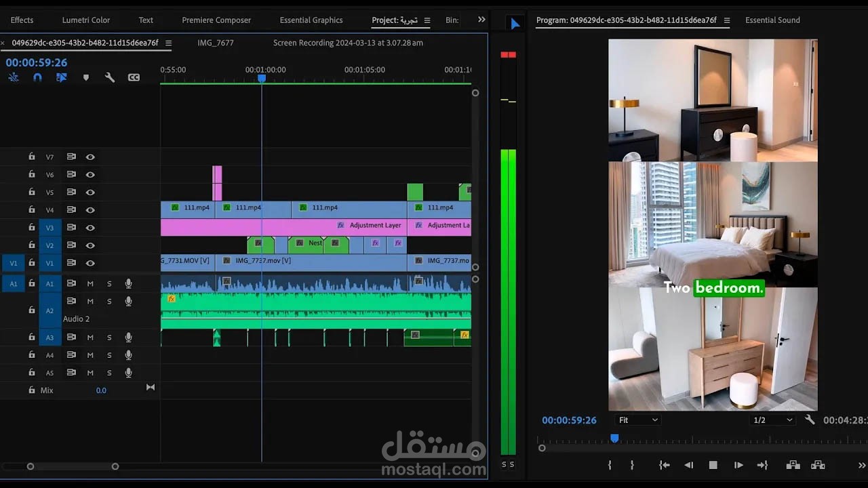
Task: Switch to IMG_7677 sequence tab
Action: 216,43
